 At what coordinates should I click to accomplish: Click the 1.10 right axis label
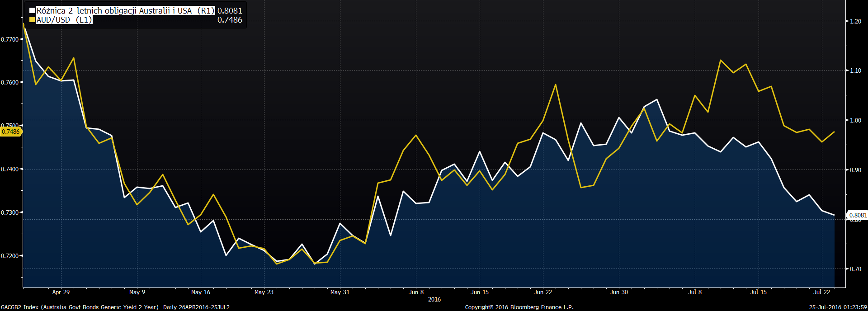point(855,71)
